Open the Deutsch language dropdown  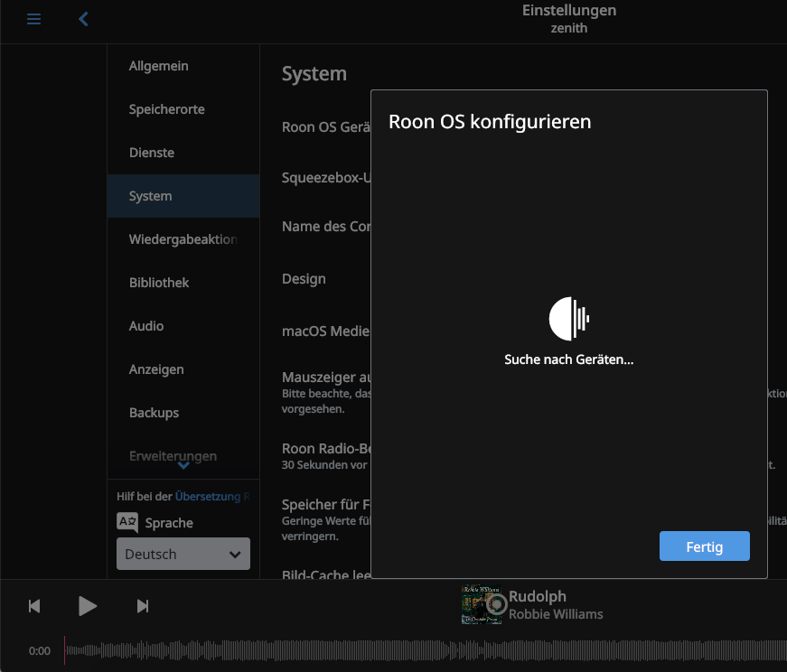183,554
